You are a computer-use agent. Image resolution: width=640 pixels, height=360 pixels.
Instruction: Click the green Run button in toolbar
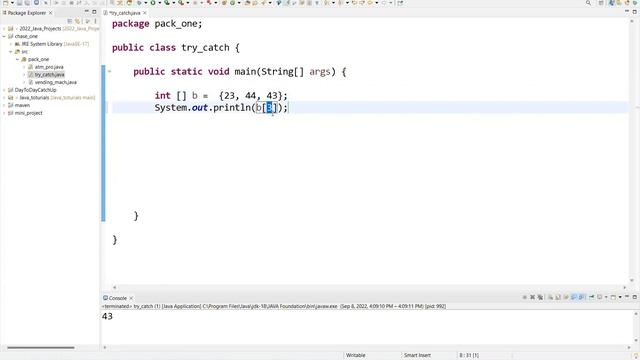pyautogui.click(x=153, y=3)
